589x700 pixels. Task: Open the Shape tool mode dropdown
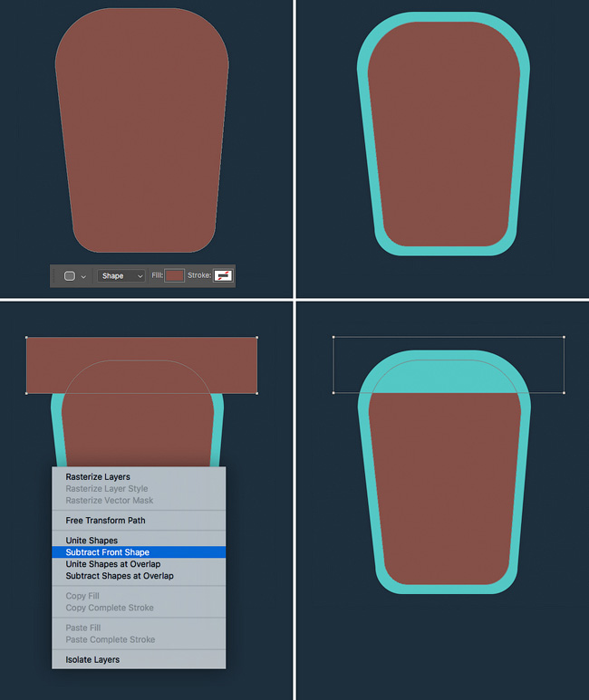121,276
